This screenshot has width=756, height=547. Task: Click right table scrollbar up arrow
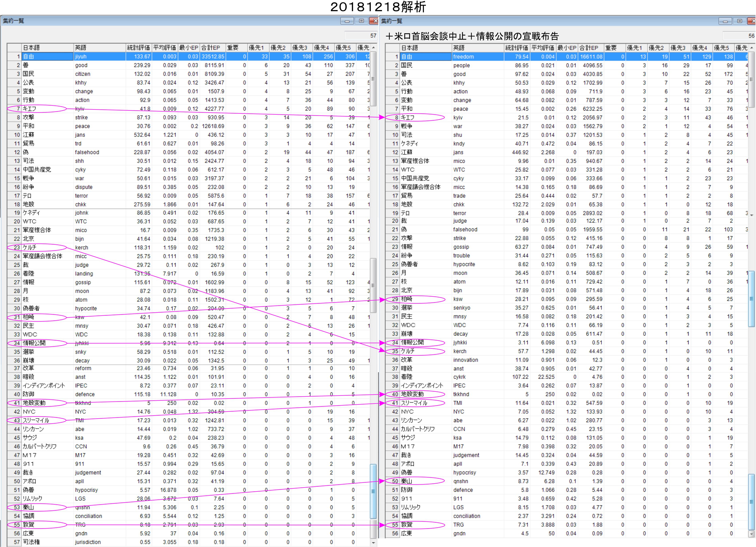752,48
